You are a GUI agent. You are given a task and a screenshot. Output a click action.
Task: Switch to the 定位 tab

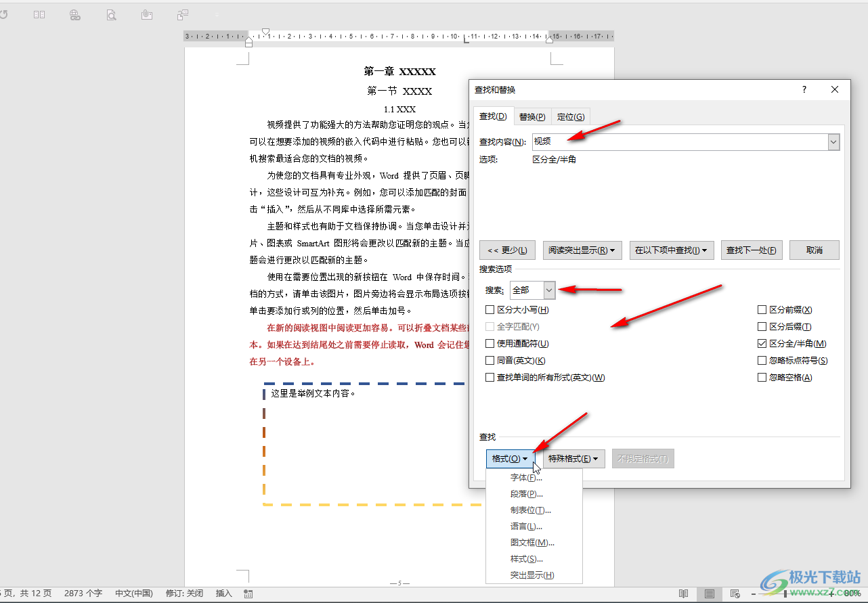coord(571,116)
